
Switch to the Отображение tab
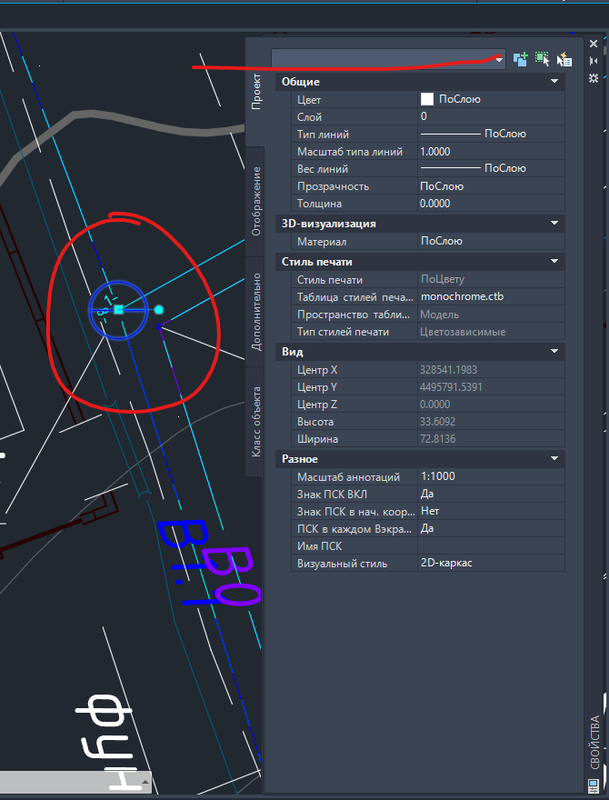coord(256,202)
